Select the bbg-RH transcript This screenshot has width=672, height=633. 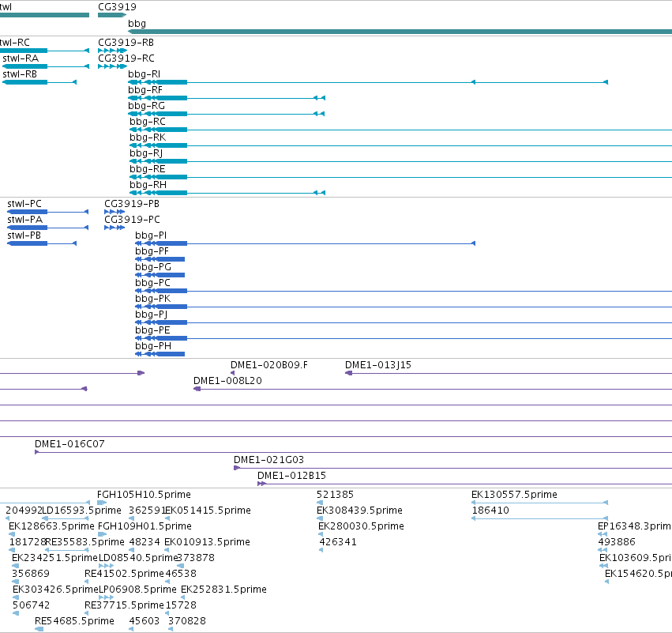pyautogui.click(x=227, y=193)
